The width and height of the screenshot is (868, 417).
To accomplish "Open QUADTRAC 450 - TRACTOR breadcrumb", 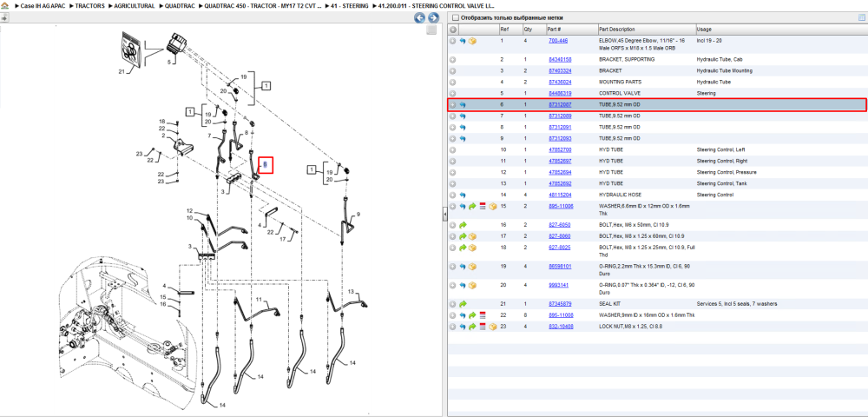I will coord(263,5).
